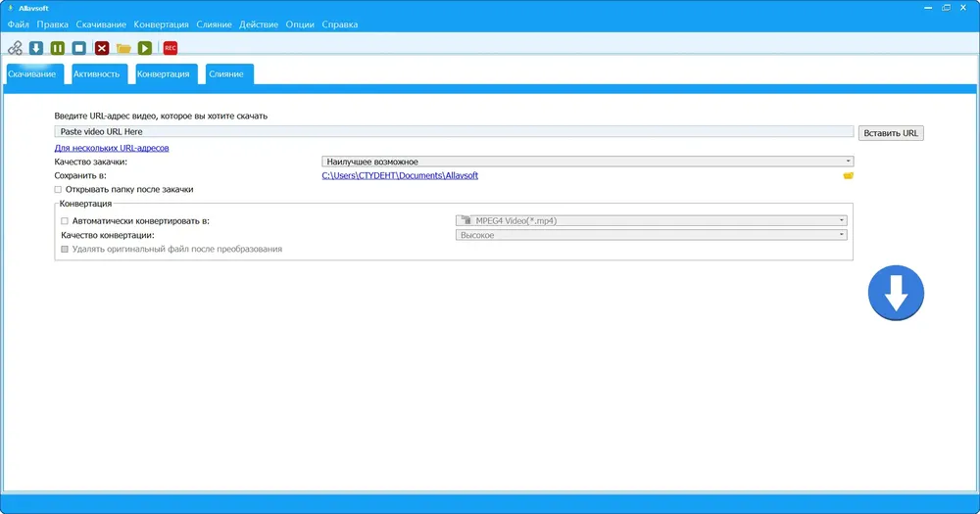This screenshot has height=514, width=980.
Task: Switch to the Конвертация tab
Action: pos(167,73)
